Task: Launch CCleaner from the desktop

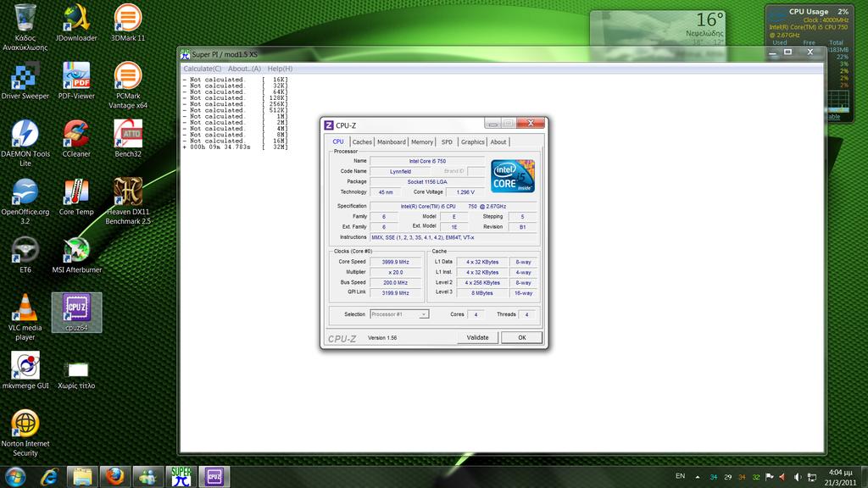Action: (76, 138)
